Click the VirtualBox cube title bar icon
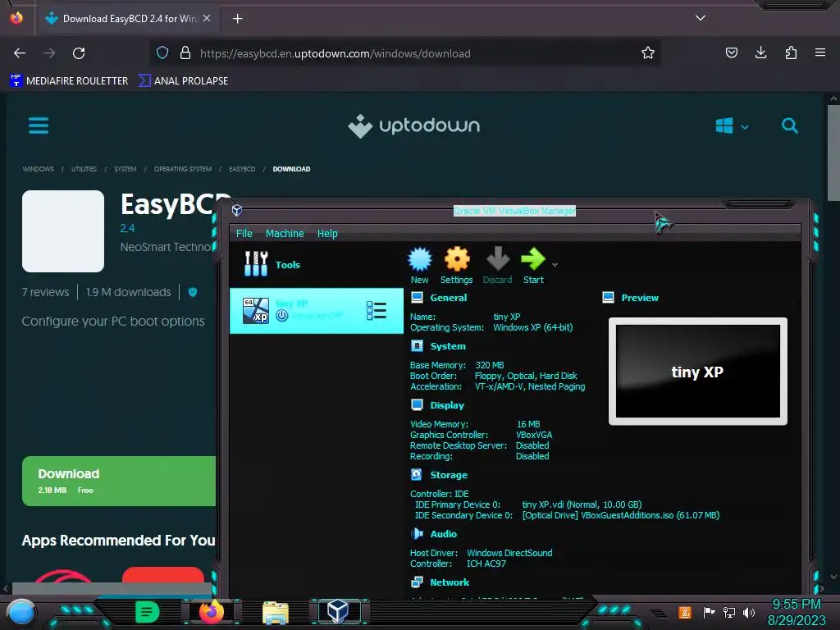The height and width of the screenshot is (630, 840). (x=237, y=211)
